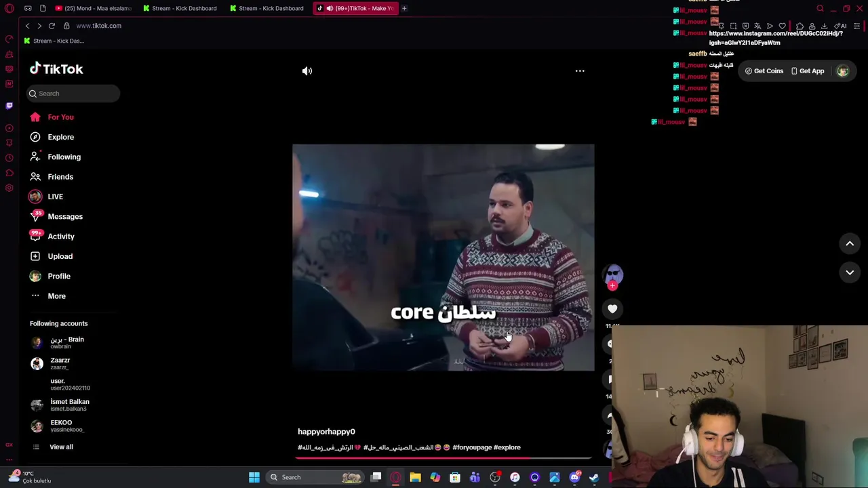Open File Explorer from the taskbar

[415, 477]
